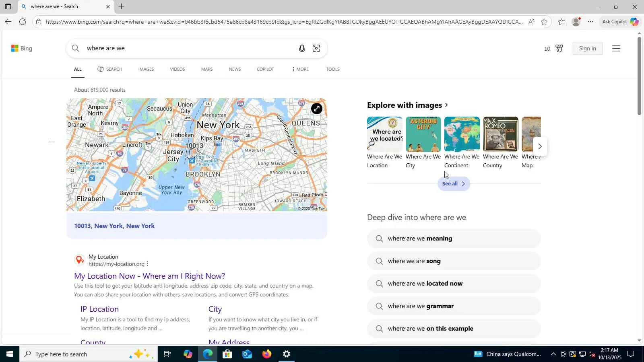Search 'where are we located now' suggestion

(454, 284)
